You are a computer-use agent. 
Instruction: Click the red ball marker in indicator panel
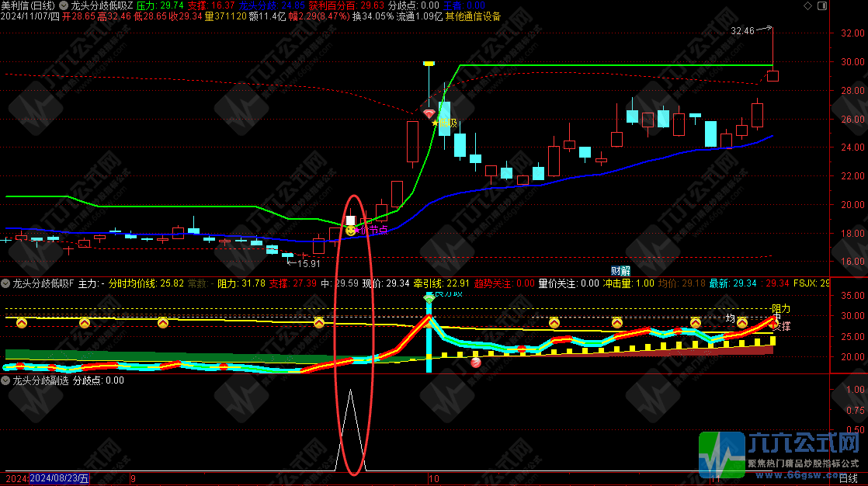coord(476,362)
